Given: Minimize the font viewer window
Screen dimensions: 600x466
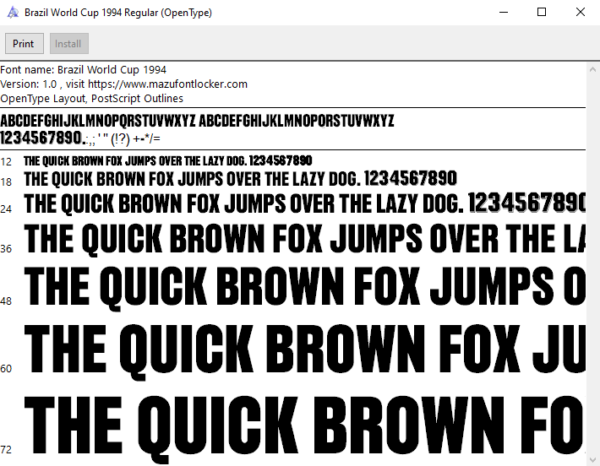Looking at the screenshot, I should 504,12.
